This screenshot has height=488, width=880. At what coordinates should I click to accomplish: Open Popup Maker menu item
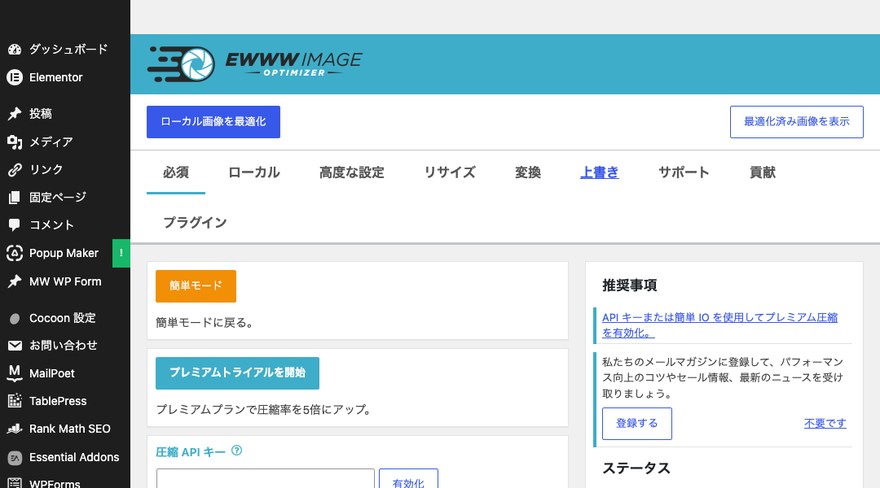click(x=65, y=253)
